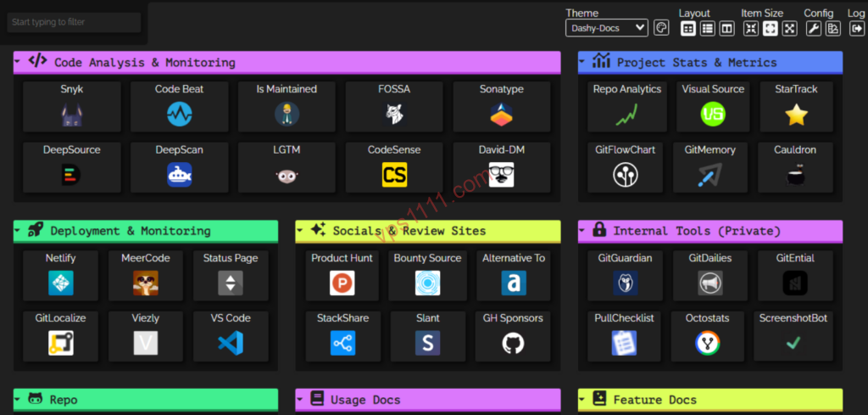Open the David-DM tile
Image resolution: width=868 pixels, height=415 pixels.
click(502, 167)
